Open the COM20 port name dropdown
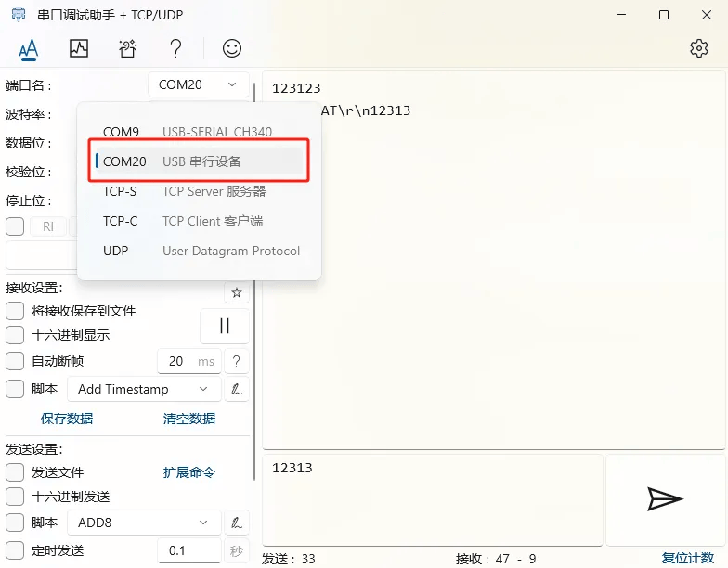This screenshot has height=568, width=728. click(199, 84)
